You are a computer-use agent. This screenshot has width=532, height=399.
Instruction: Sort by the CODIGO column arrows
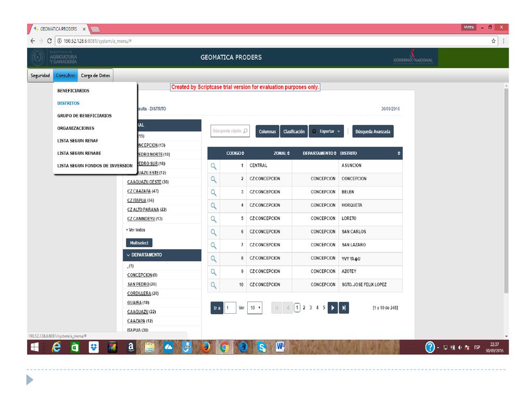tap(243, 153)
